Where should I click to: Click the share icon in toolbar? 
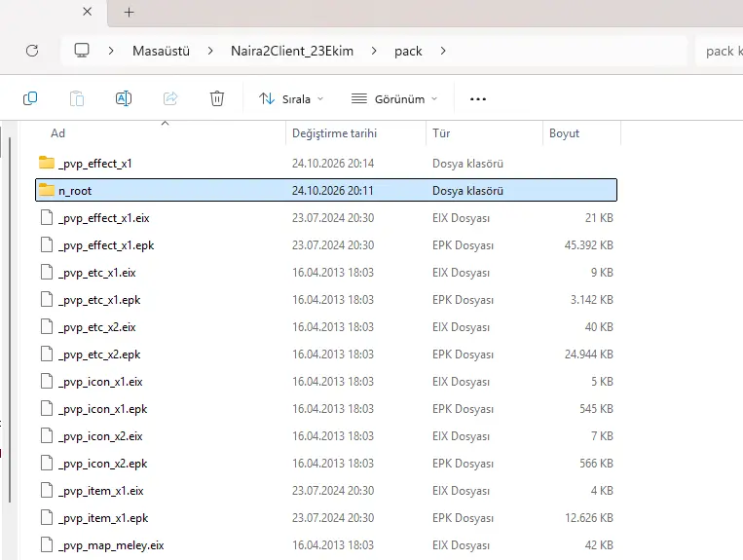pyautogui.click(x=170, y=98)
